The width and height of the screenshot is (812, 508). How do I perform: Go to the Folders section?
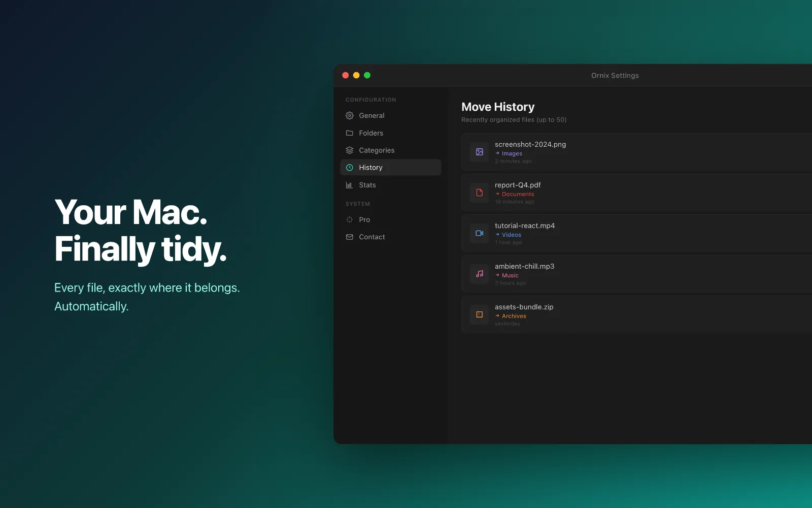[391, 133]
